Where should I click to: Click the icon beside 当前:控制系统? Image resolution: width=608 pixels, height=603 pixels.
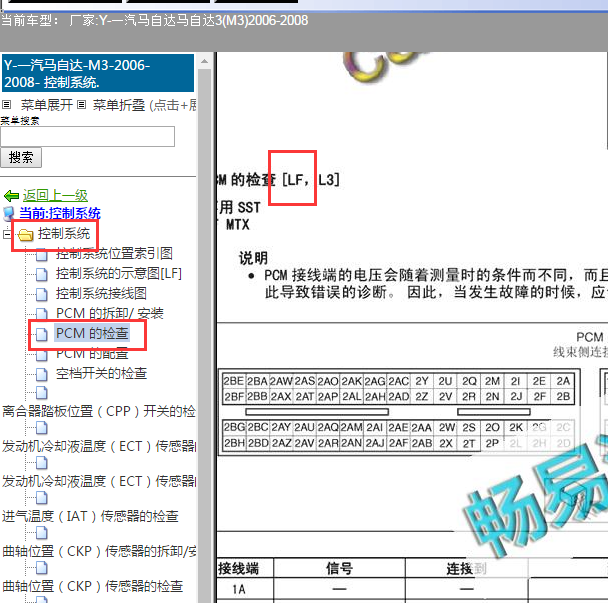click(9, 214)
